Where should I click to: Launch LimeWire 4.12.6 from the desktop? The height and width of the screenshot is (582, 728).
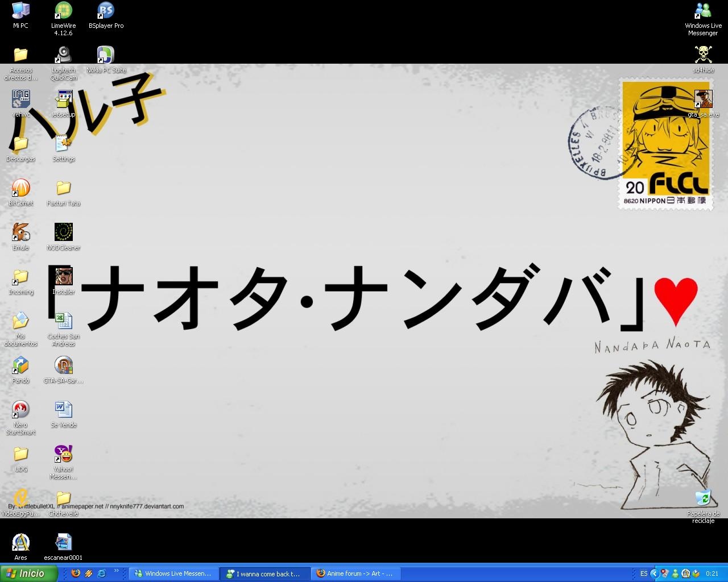(63, 19)
